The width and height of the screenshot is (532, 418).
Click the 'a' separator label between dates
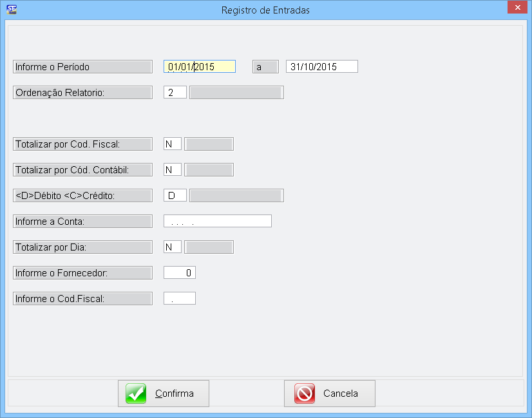coord(265,66)
